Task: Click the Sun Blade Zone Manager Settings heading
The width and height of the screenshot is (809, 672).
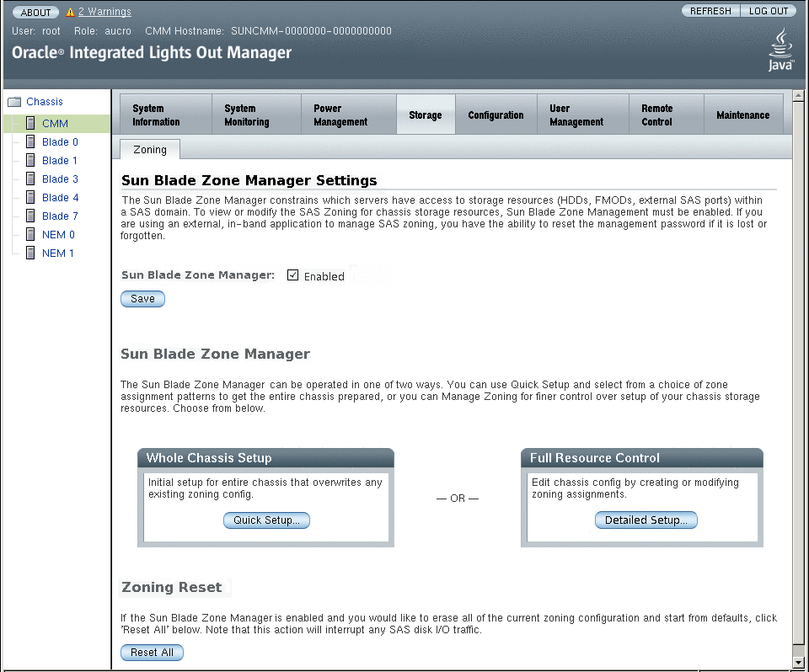Action: click(x=249, y=180)
